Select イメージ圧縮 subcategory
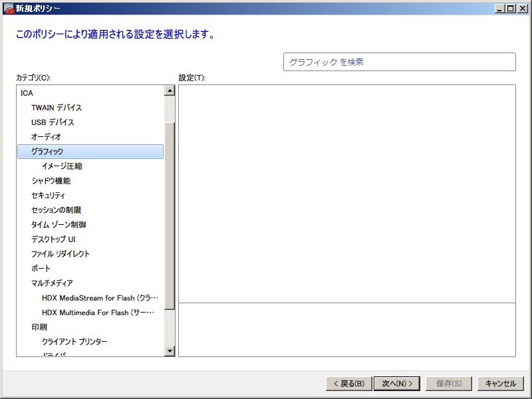The width and height of the screenshot is (532, 399). pyautogui.click(x=62, y=166)
